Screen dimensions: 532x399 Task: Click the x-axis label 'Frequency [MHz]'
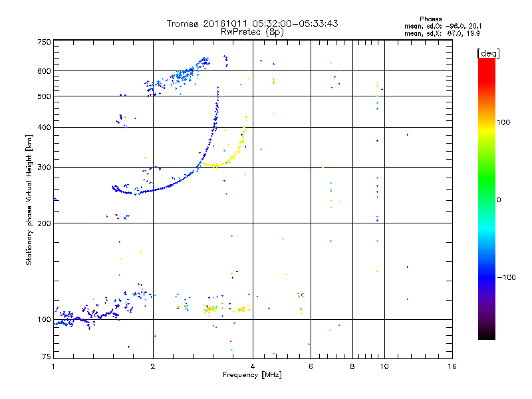pos(252,375)
